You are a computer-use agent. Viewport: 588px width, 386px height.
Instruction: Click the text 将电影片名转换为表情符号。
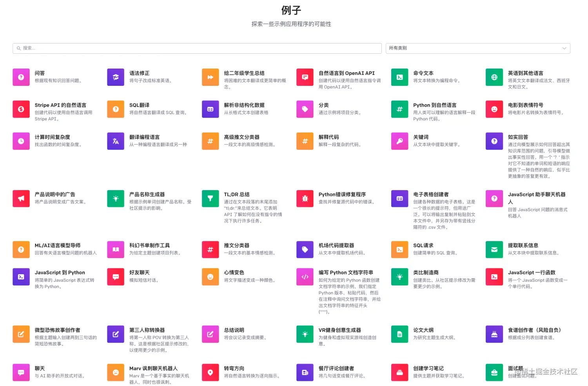537,112
